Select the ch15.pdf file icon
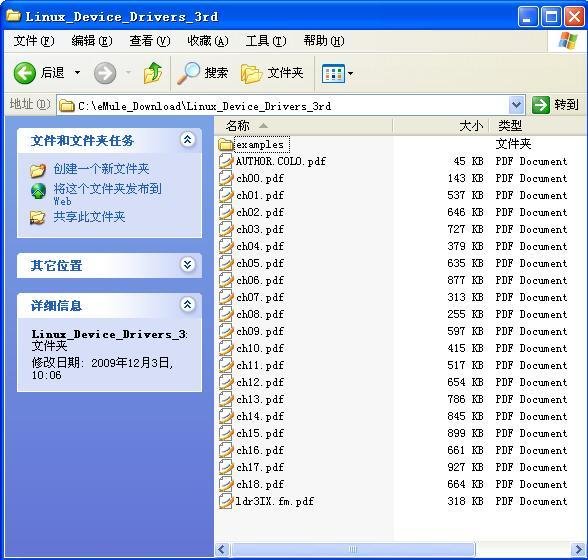This screenshot has width=588, height=560. click(226, 433)
